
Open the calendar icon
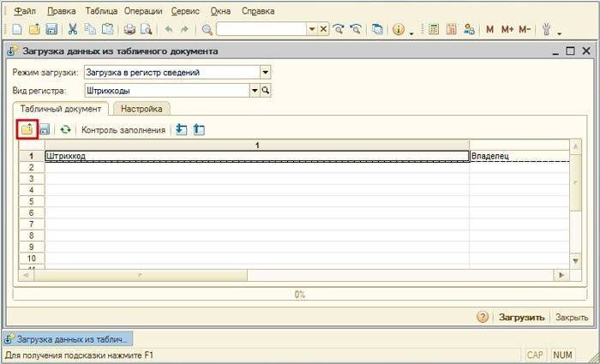[x=452, y=30]
